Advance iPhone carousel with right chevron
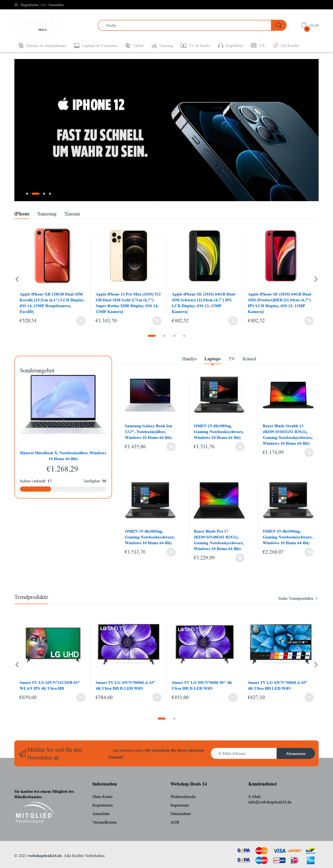Screen dimensions: 333x868 point(316,279)
